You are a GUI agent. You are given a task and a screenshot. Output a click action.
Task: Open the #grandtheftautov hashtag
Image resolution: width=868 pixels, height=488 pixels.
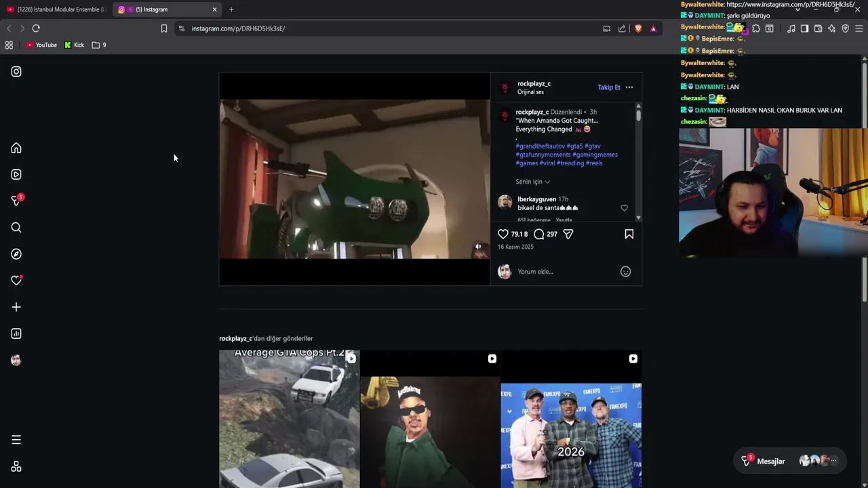[540, 146]
